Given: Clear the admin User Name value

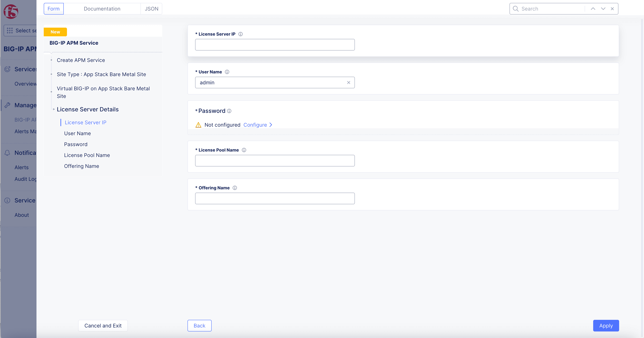Looking at the screenshot, I should click(x=349, y=83).
